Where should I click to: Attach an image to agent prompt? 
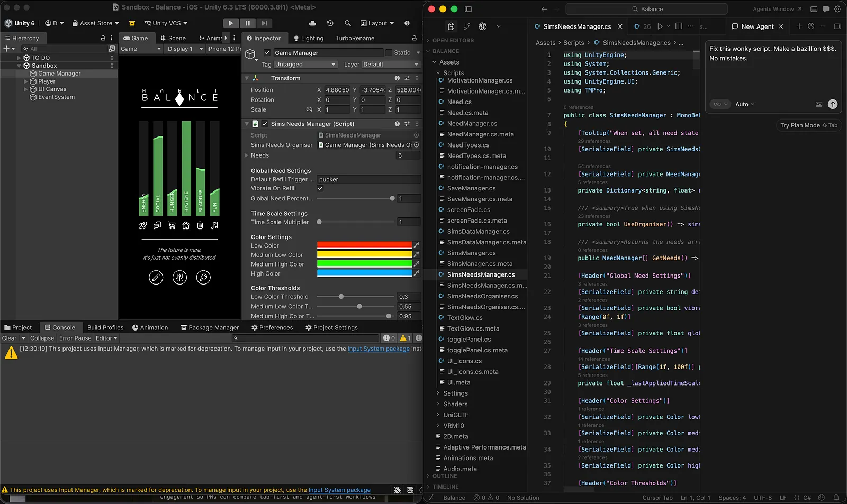[819, 104]
